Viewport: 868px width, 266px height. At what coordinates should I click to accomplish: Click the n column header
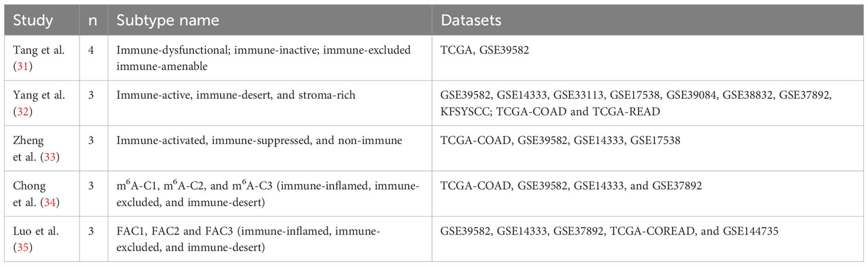[x=93, y=20]
